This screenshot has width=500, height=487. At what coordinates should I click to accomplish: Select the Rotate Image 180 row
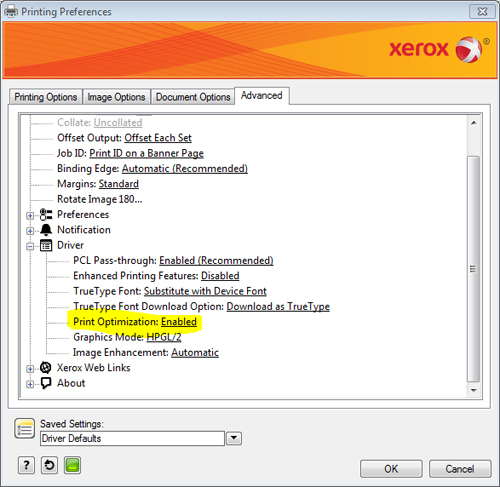point(100,199)
